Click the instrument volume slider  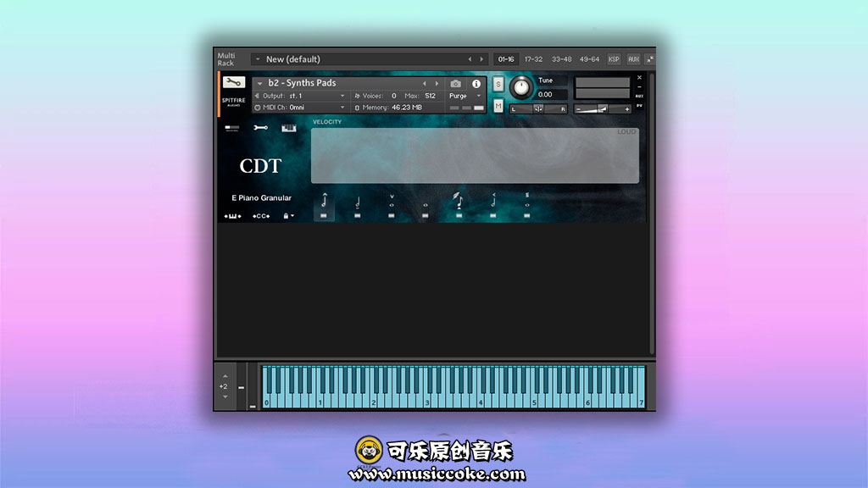pyautogui.click(x=603, y=108)
